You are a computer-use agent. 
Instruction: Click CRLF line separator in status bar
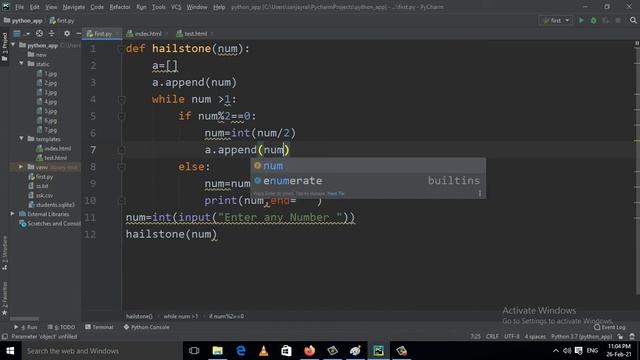492,337
